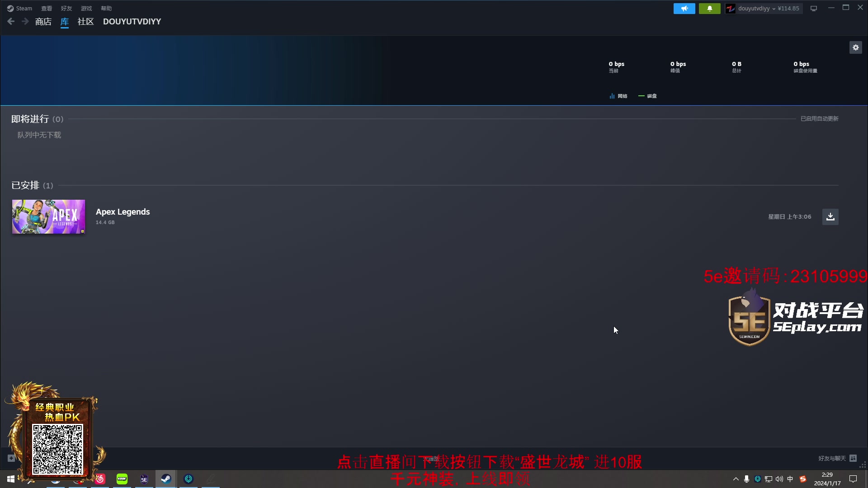Toggle the 磁盘 disk graph legend
This screenshot has width=868, height=488.
point(647,96)
